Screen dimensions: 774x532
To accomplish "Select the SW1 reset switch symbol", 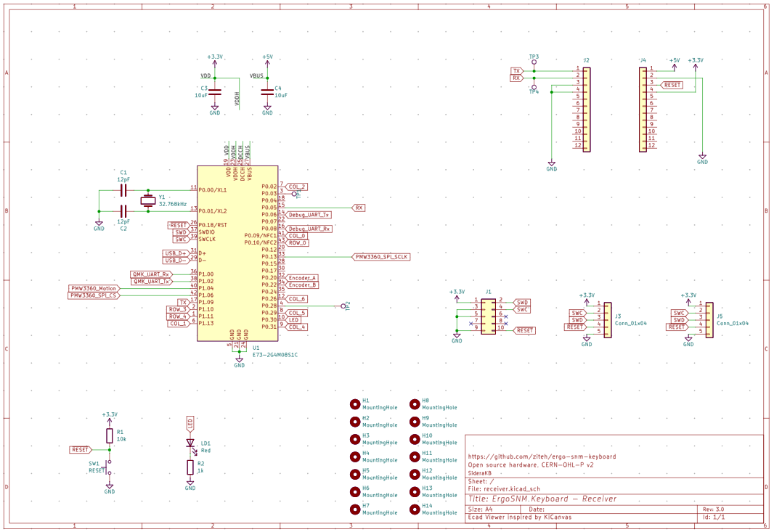I will coord(109,467).
